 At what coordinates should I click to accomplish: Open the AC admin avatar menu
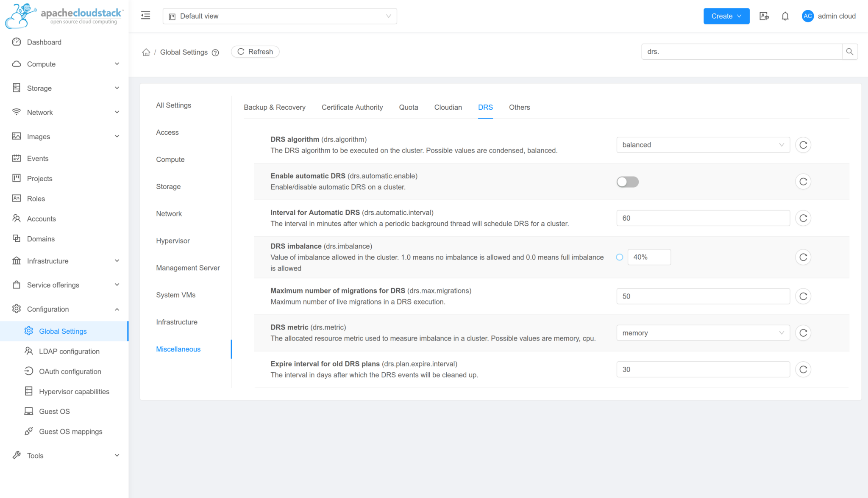tap(808, 16)
